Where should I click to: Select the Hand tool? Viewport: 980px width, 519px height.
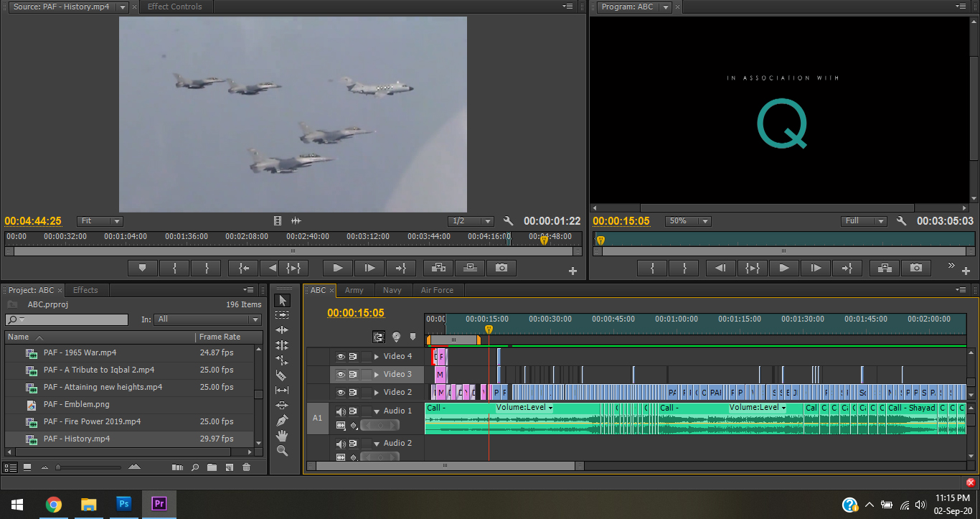click(282, 436)
